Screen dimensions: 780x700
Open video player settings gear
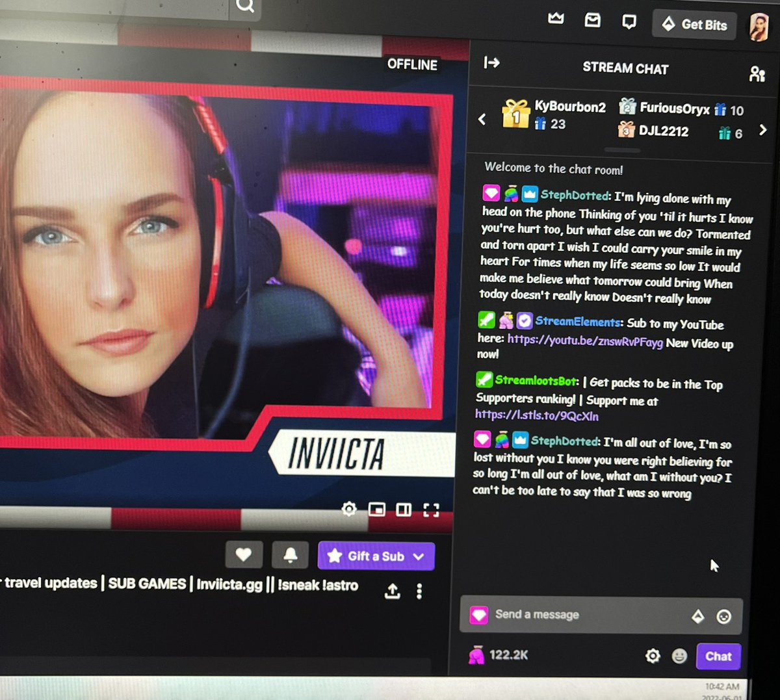tap(349, 509)
